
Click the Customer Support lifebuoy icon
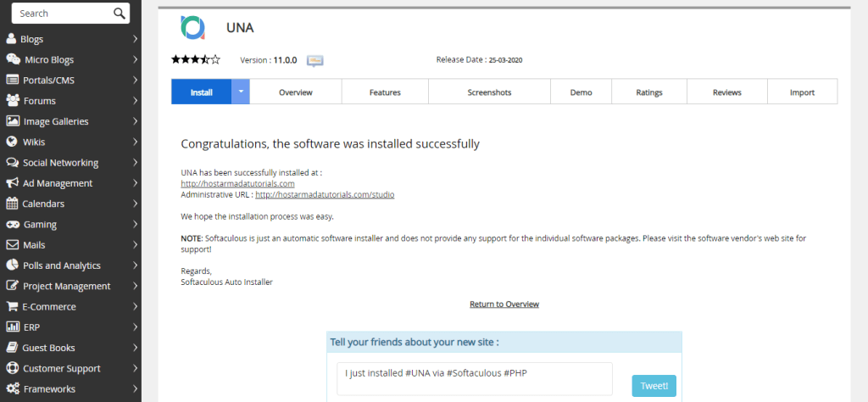[12, 368]
